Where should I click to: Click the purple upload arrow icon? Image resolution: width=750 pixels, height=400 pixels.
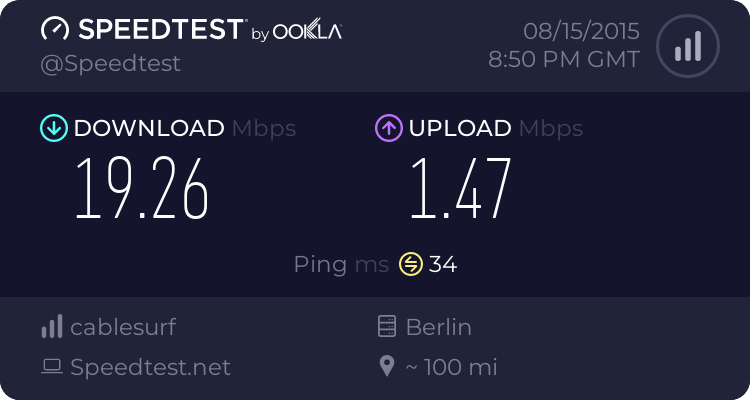[388, 128]
